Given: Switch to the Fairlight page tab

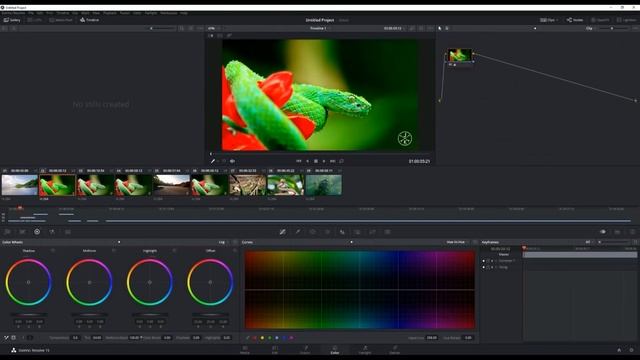Looking at the screenshot, I should click(x=365, y=350).
